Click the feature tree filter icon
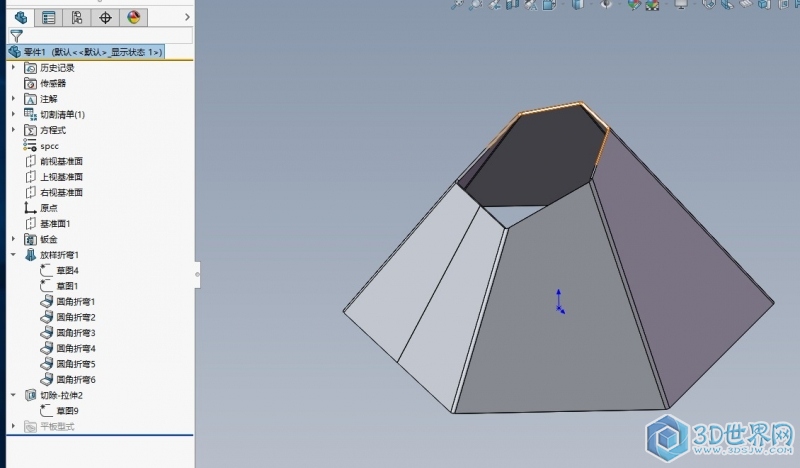 (16, 35)
